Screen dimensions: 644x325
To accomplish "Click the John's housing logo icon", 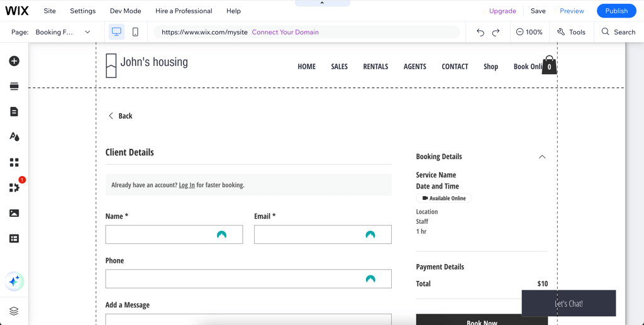I will click(111, 65).
